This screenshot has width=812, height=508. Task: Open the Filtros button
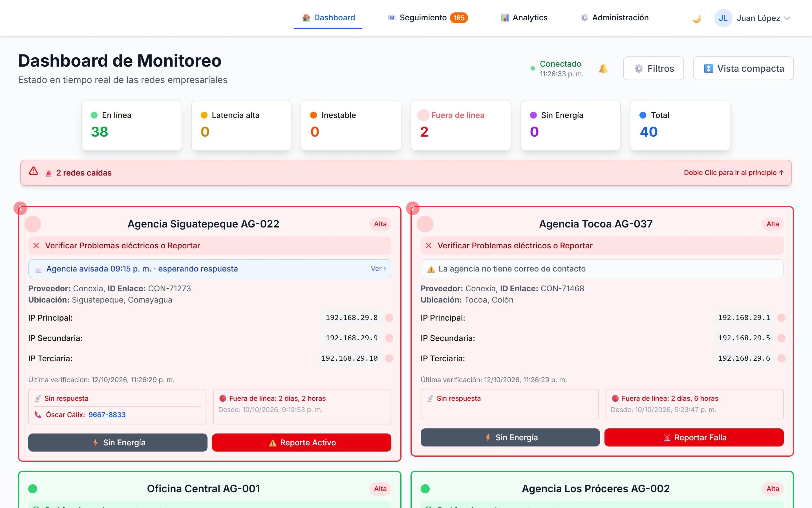point(653,69)
